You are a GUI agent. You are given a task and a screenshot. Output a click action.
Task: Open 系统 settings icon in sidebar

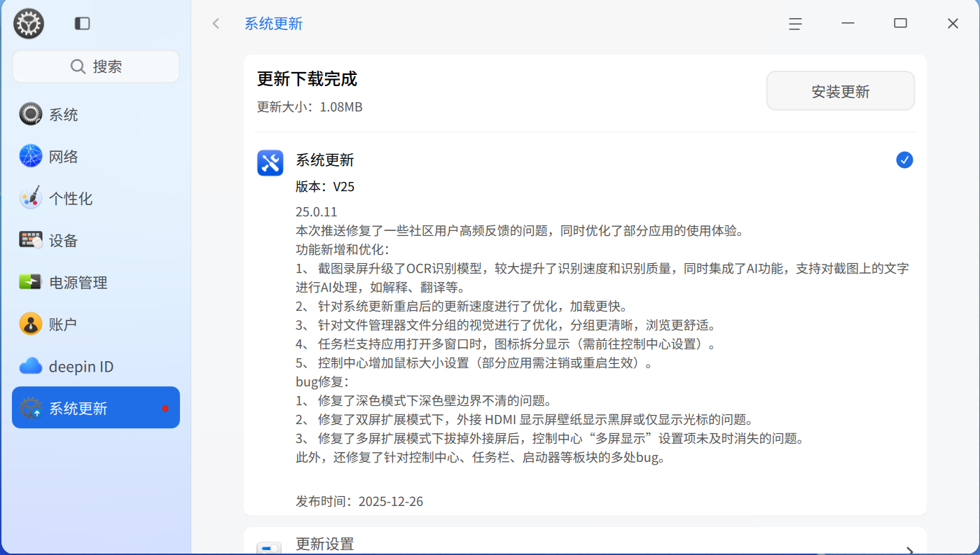pos(31,114)
